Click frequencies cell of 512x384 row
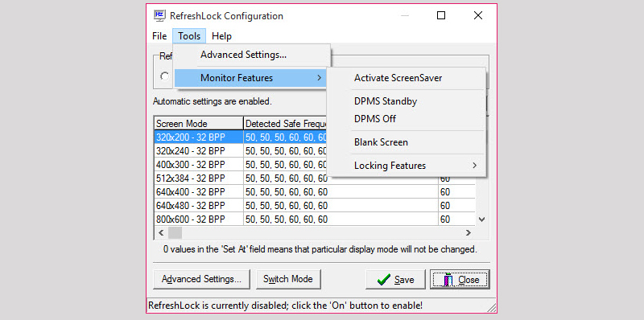 point(341,178)
